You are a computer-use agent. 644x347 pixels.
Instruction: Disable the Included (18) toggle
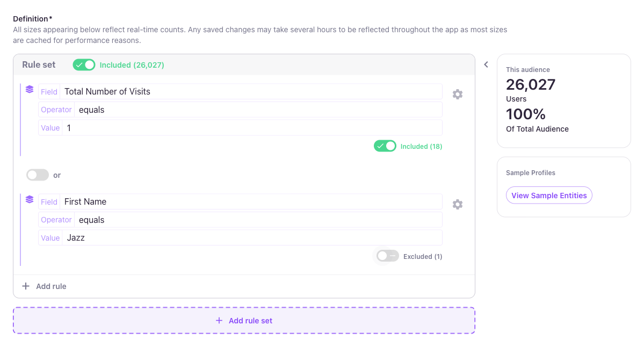click(x=385, y=146)
